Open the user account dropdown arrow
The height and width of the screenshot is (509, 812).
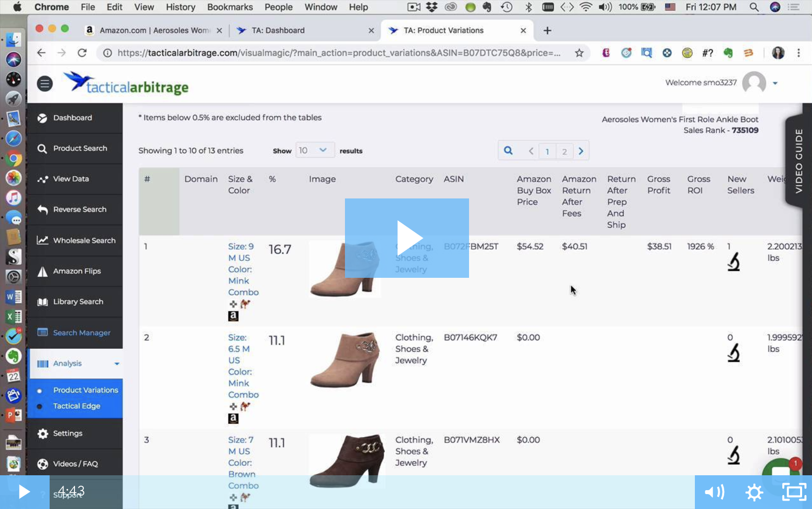click(x=775, y=83)
